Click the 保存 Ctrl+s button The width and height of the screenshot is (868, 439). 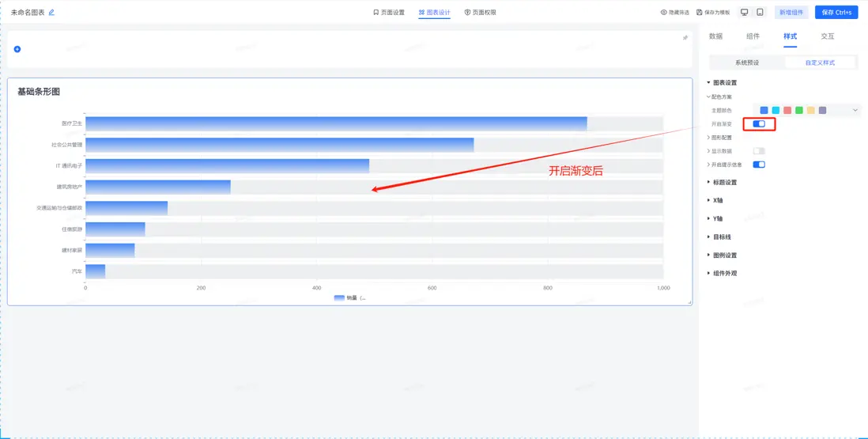(x=836, y=12)
